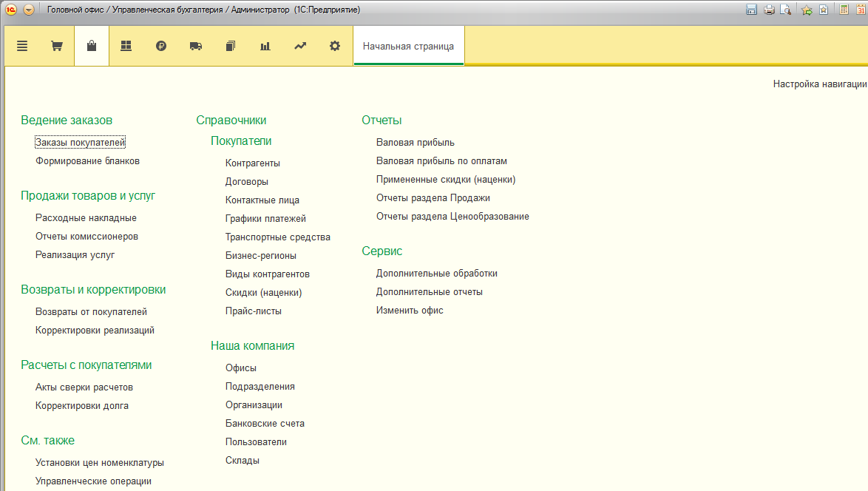Open the stacked documents section icon

click(x=230, y=46)
